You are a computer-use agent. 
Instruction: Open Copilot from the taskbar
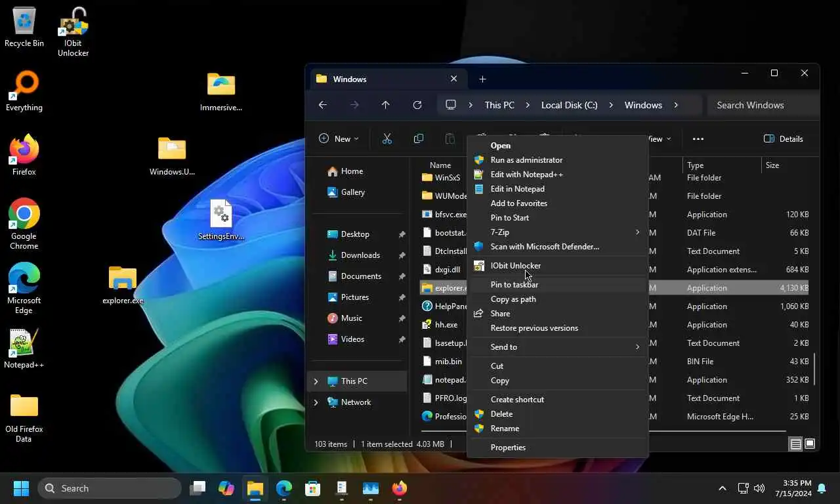(x=226, y=488)
